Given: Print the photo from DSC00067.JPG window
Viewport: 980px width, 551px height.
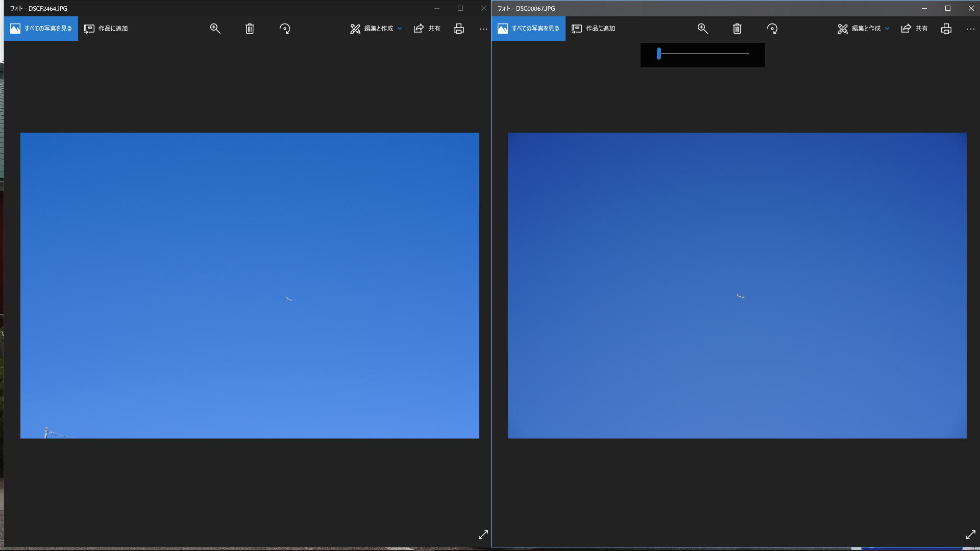Looking at the screenshot, I should [946, 29].
